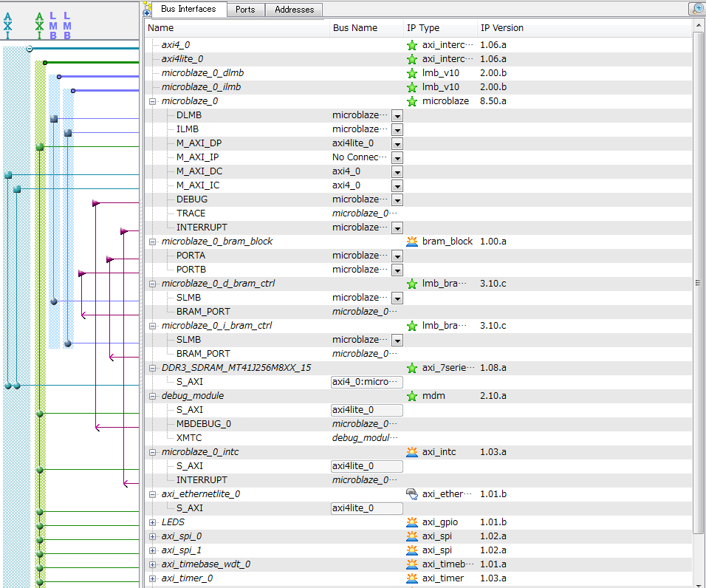The height and width of the screenshot is (588, 706).
Task: Click the Bus Name column header
Action: 355,28
